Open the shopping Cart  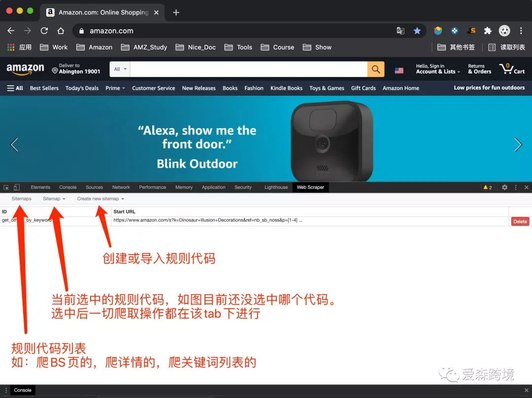[512, 69]
